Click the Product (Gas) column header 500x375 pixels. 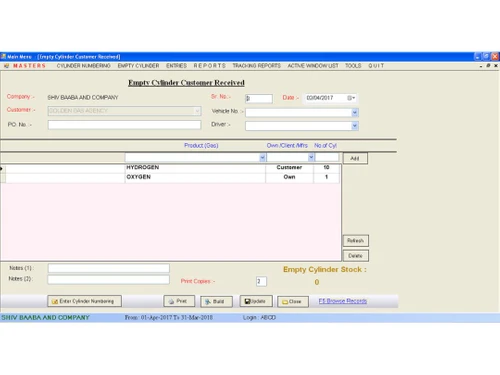[x=201, y=146]
